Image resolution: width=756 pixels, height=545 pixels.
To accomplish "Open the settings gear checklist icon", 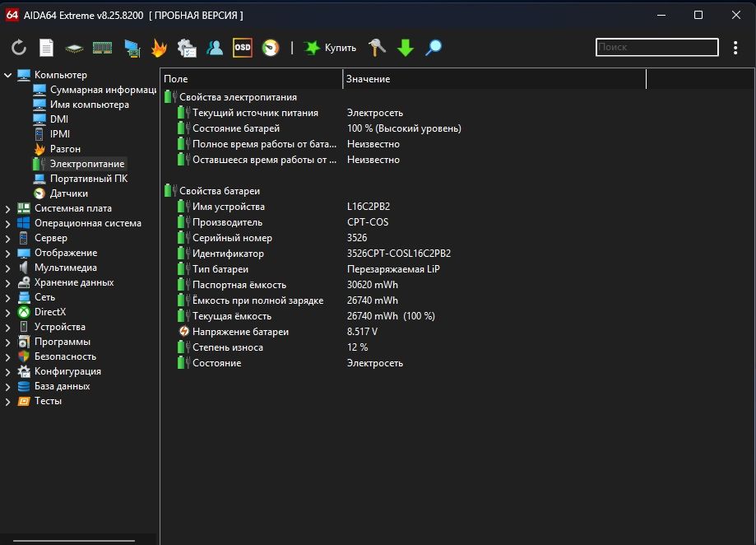I will 187,48.
